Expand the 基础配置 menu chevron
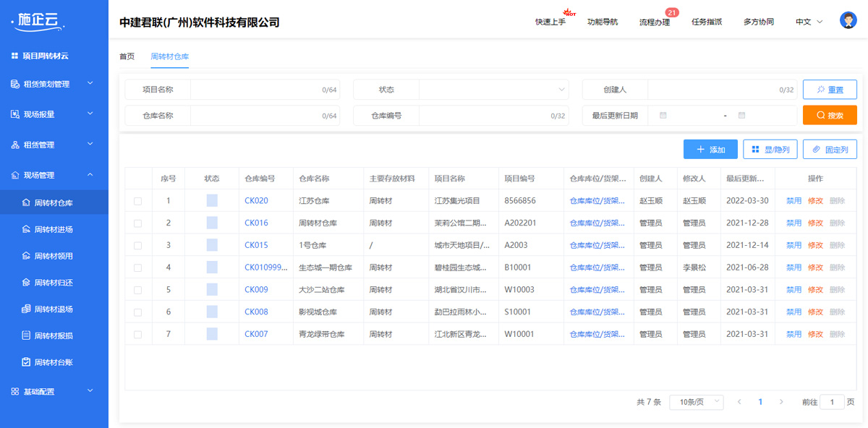The height and width of the screenshot is (428, 868). (90, 391)
